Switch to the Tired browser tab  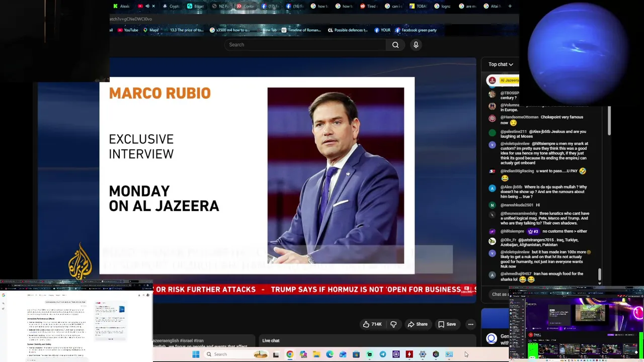point(369,6)
